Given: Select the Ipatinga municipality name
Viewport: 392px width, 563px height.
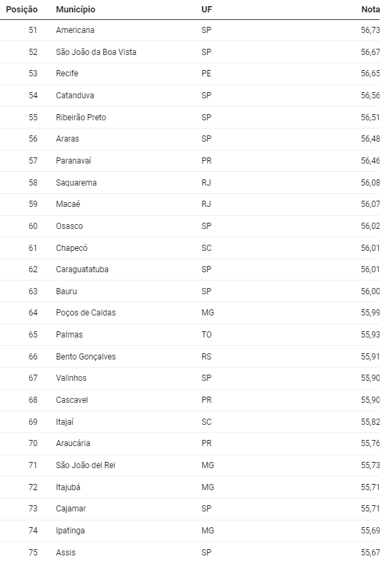Looking at the screenshot, I should coord(70,531).
